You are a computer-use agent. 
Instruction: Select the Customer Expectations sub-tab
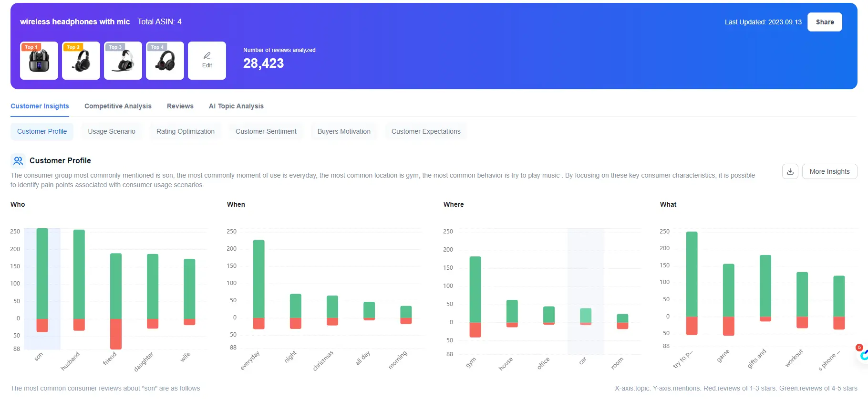point(426,131)
